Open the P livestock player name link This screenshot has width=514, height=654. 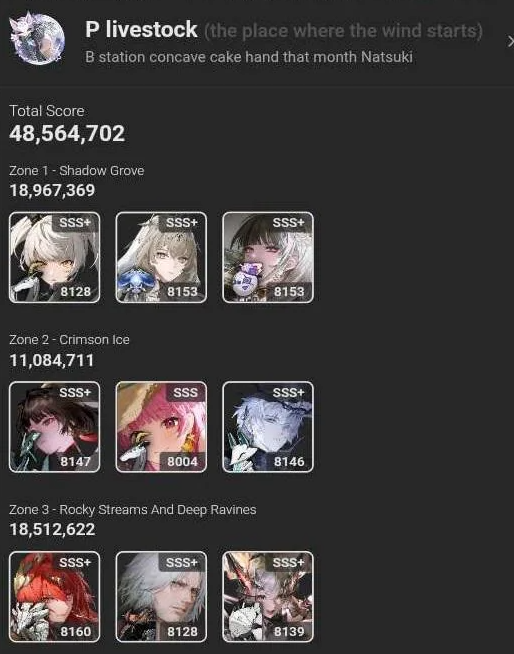tap(141, 30)
